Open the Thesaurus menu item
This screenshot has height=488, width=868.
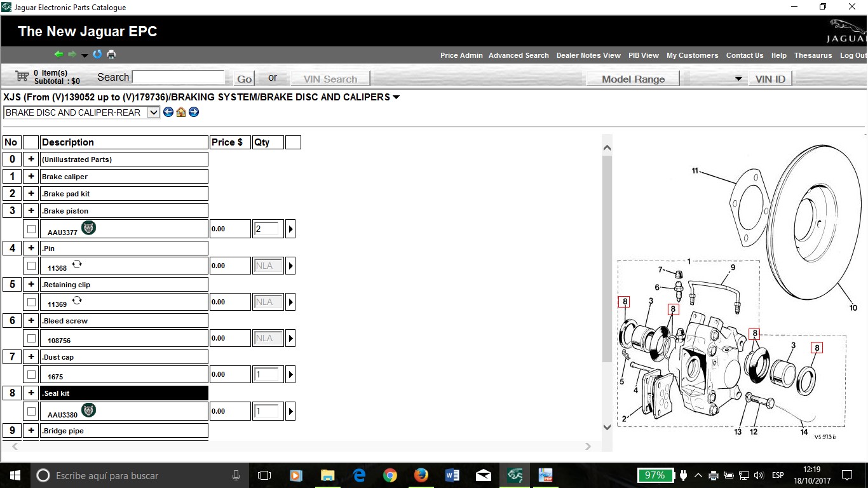click(813, 55)
